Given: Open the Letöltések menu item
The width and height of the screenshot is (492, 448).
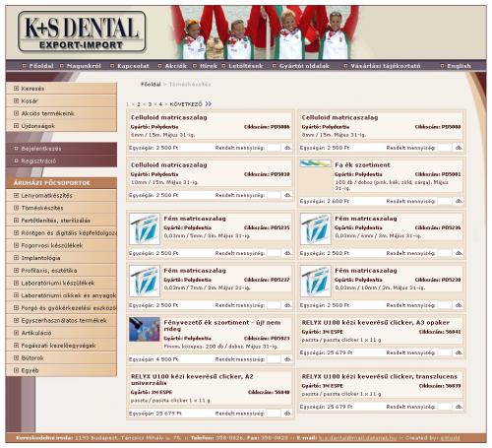Looking at the screenshot, I should tap(246, 66).
